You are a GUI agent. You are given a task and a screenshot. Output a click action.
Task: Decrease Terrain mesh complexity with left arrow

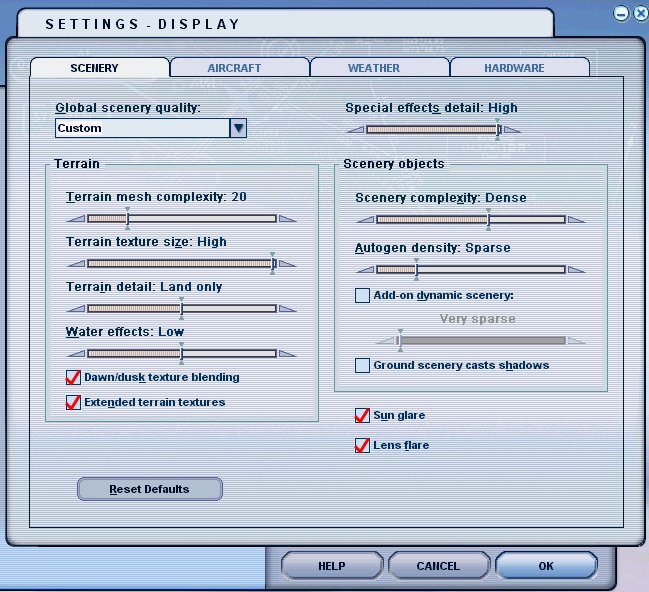(x=76, y=219)
